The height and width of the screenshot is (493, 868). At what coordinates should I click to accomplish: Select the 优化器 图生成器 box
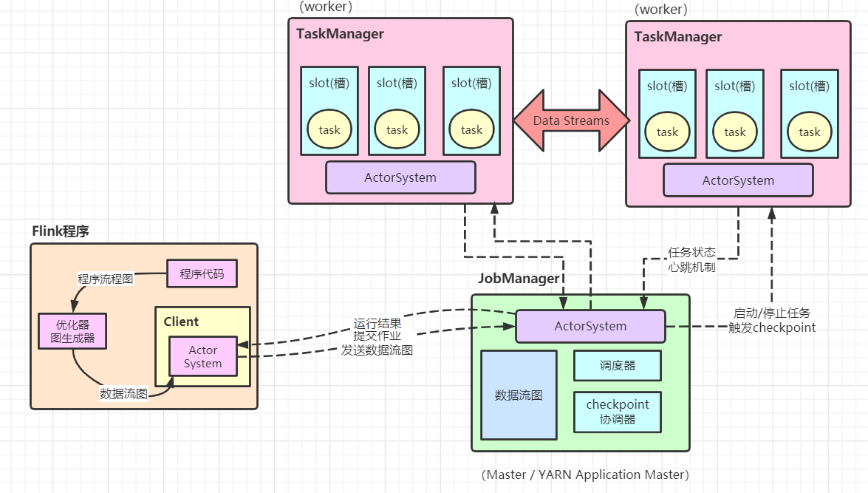[x=72, y=331]
